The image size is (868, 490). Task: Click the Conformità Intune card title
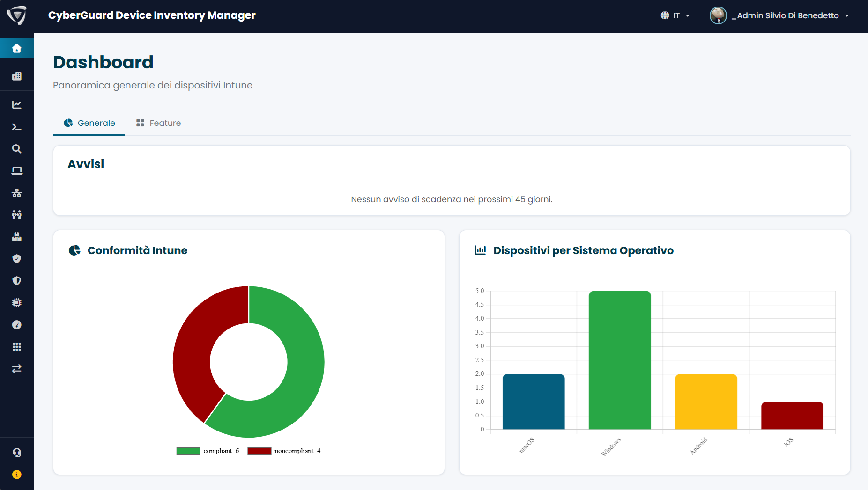tap(137, 250)
